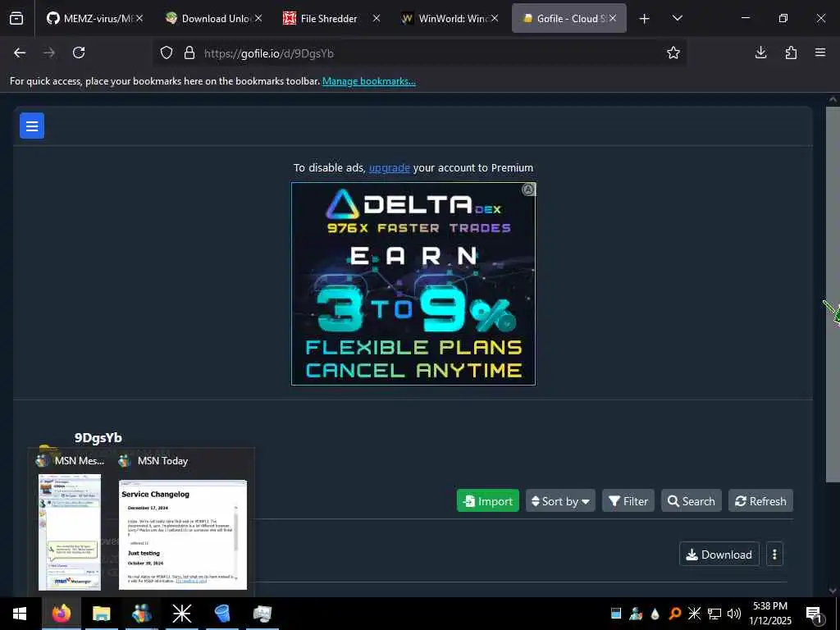Click page vertical scrollbar thumb
The width and height of the screenshot is (840, 630).
(x=833, y=294)
